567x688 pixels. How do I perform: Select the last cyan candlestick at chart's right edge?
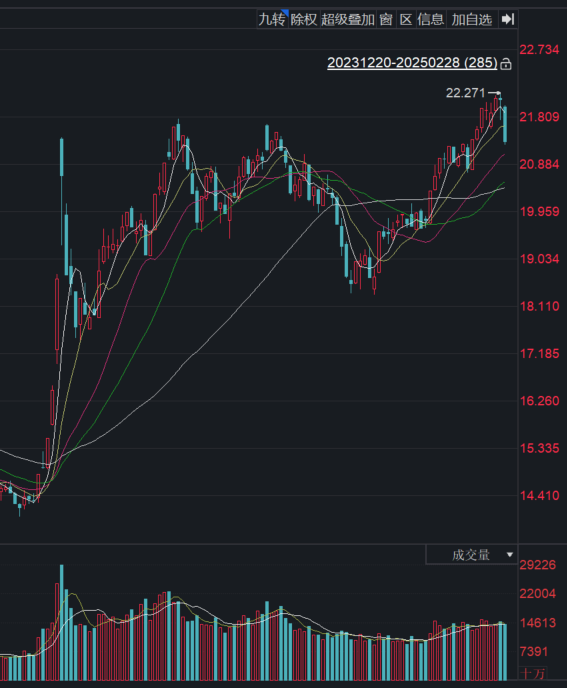coord(506,125)
